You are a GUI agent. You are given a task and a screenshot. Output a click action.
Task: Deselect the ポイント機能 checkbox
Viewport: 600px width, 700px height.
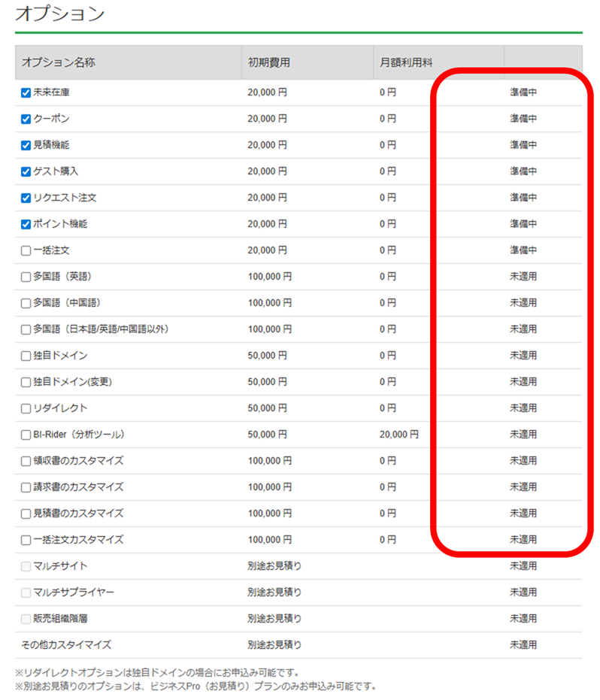point(26,224)
